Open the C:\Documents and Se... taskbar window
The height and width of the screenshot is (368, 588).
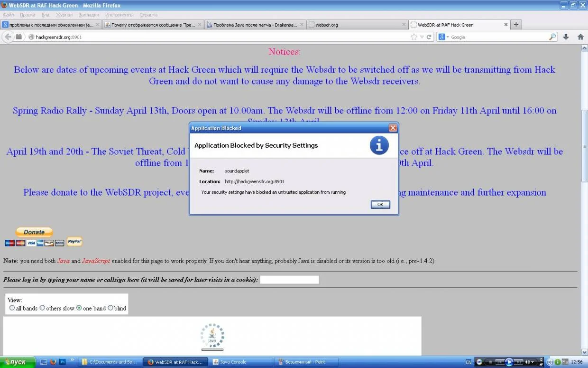click(x=110, y=362)
